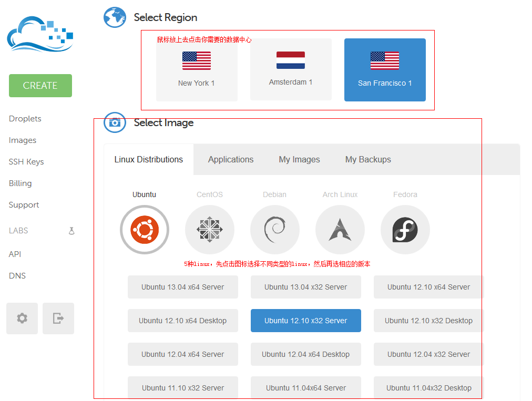The image size is (532, 401).
Task: Select the New York 1 region
Action: (197, 69)
